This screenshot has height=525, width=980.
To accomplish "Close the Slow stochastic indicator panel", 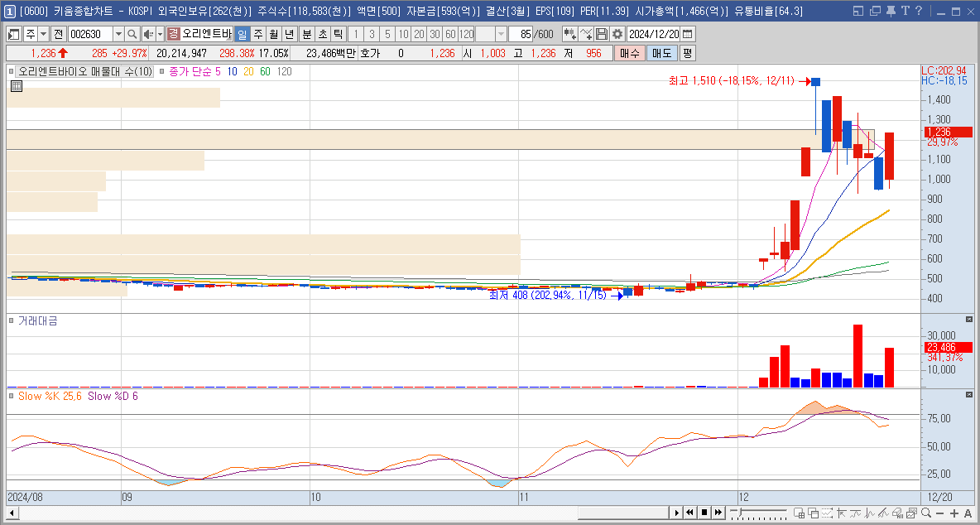I will click(x=969, y=394).
